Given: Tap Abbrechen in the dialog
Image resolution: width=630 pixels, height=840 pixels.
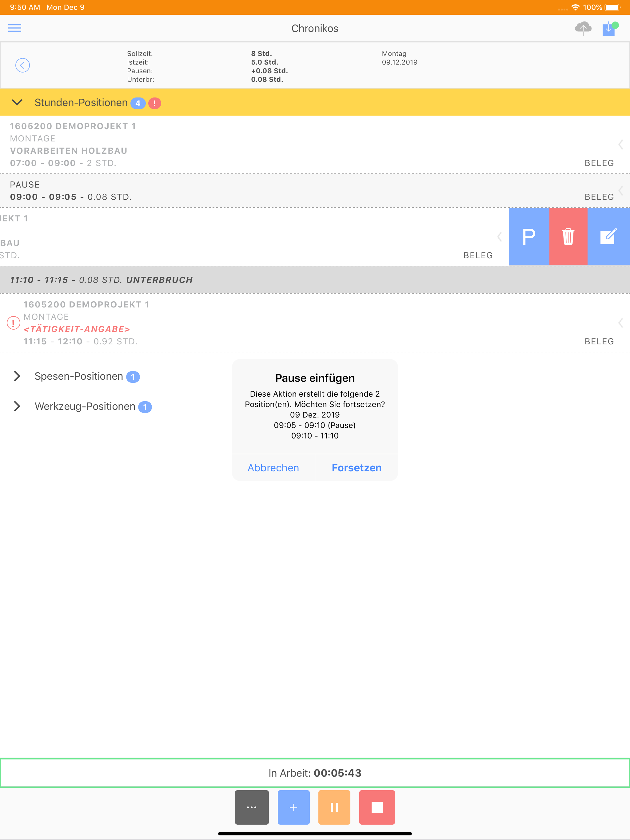Looking at the screenshot, I should pos(273,467).
